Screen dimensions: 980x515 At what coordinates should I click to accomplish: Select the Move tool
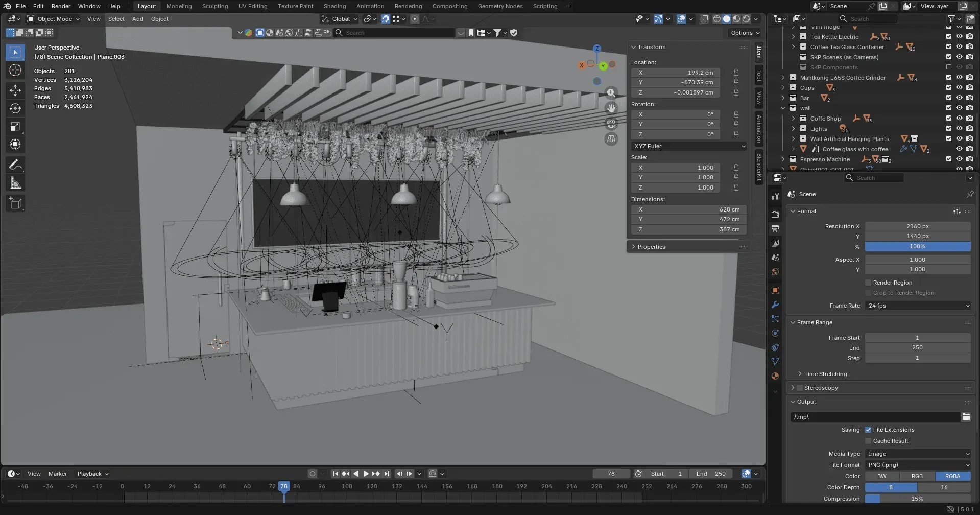tap(15, 90)
